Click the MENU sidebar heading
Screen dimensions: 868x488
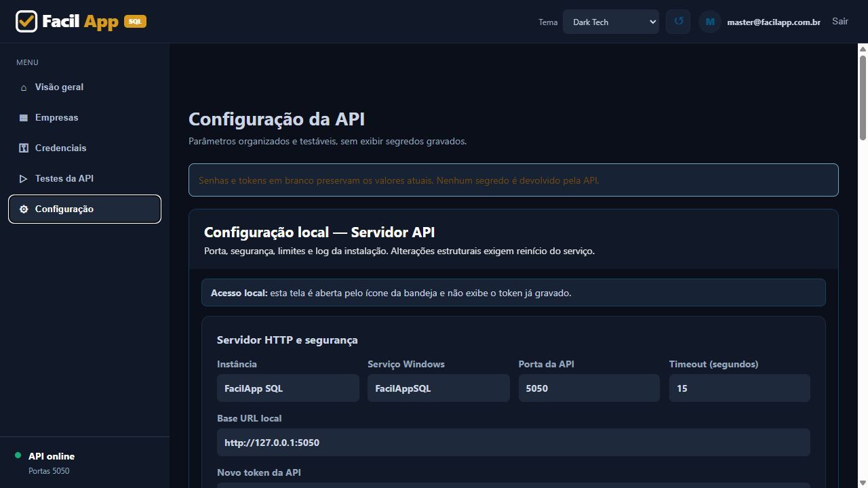pos(27,62)
